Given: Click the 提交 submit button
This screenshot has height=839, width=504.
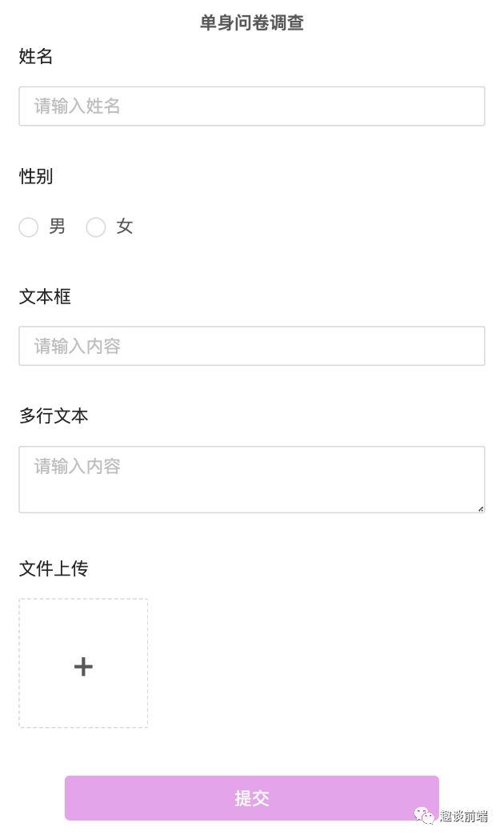Looking at the screenshot, I should point(251,797).
